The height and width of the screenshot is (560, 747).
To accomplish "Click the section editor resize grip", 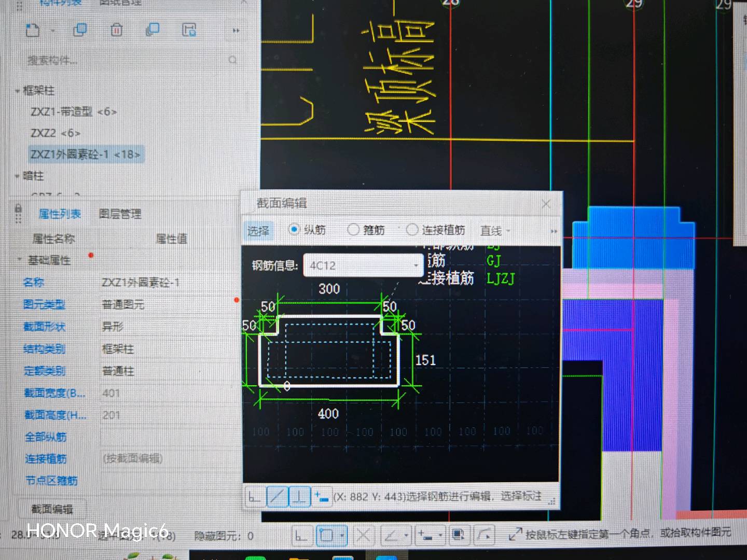I will pyautogui.click(x=552, y=501).
